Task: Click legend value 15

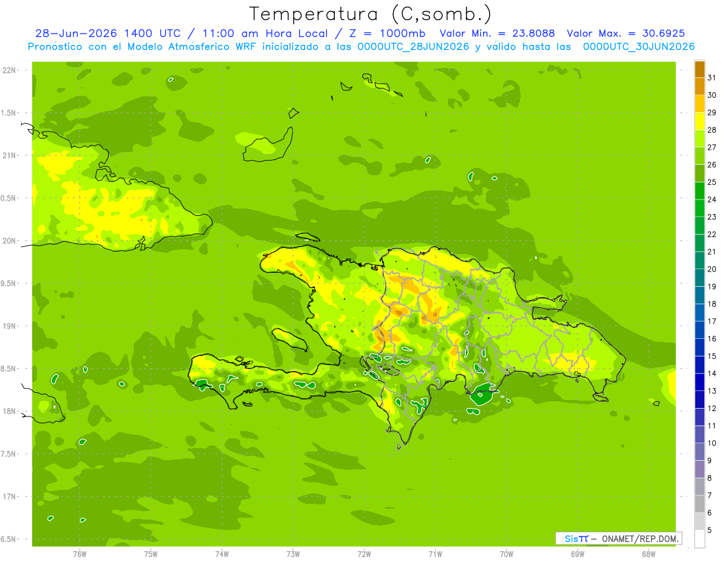Action: click(x=712, y=356)
